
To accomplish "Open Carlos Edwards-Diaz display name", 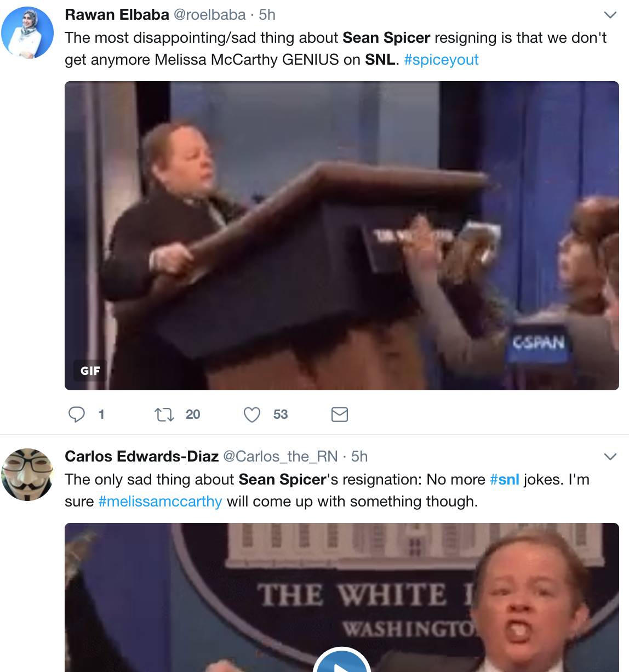I will 142,456.
